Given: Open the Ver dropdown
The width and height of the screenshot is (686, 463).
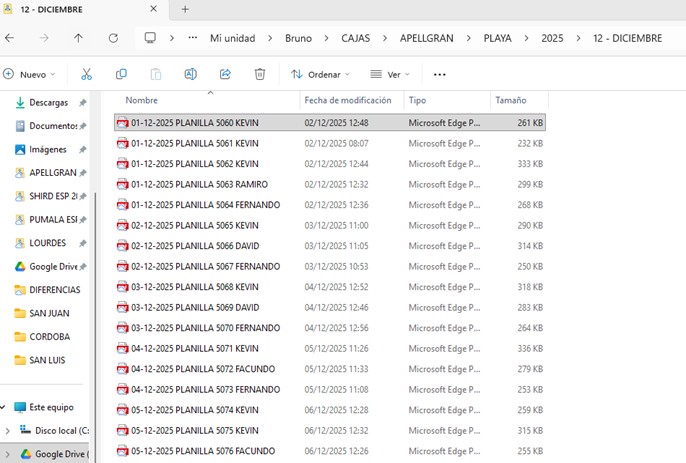Looking at the screenshot, I should [x=390, y=74].
